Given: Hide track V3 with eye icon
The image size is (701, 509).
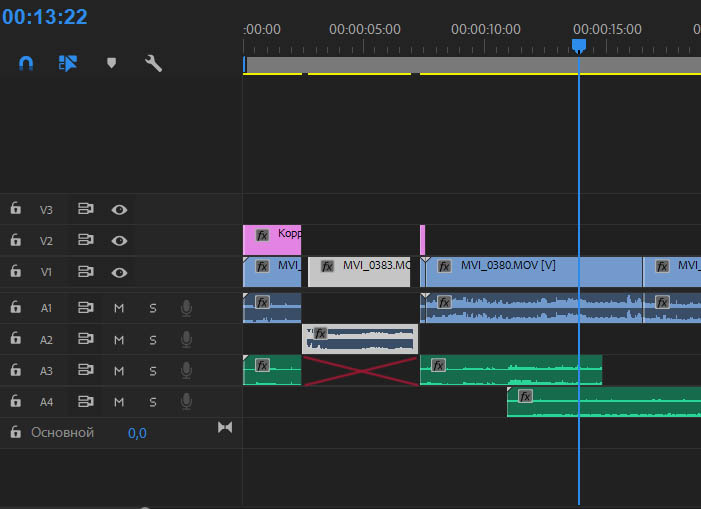Looking at the screenshot, I should [x=119, y=210].
